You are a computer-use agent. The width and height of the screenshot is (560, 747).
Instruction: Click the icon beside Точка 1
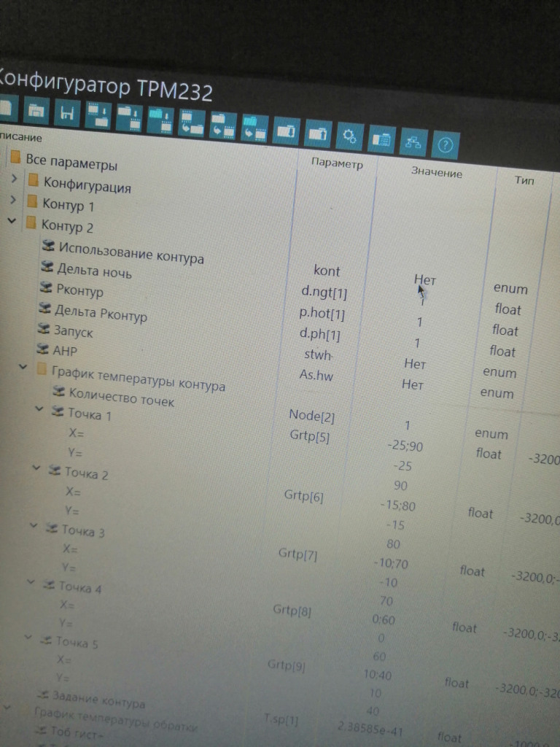[x=58, y=411]
